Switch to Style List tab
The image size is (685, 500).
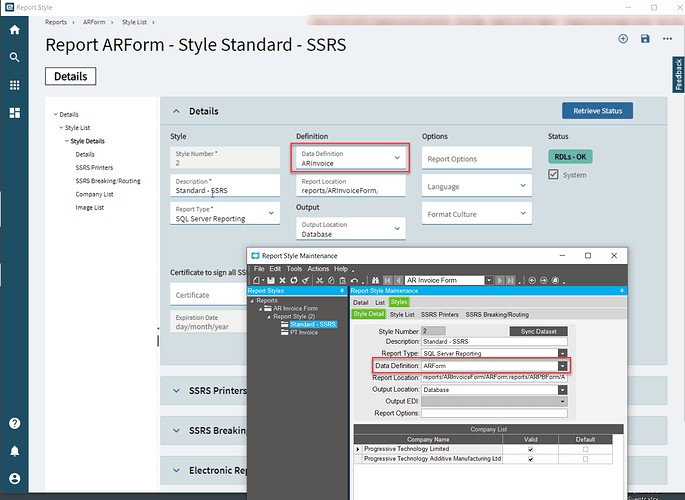click(402, 314)
